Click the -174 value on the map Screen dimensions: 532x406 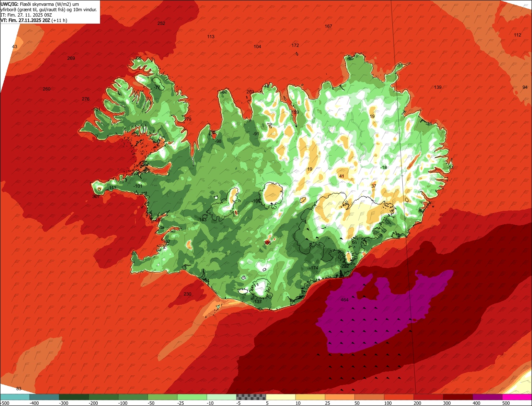click(x=313, y=268)
